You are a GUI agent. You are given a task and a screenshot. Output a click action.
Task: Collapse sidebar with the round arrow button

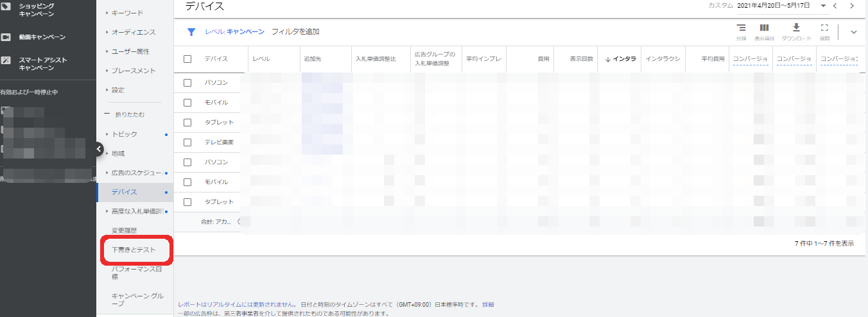(99, 149)
